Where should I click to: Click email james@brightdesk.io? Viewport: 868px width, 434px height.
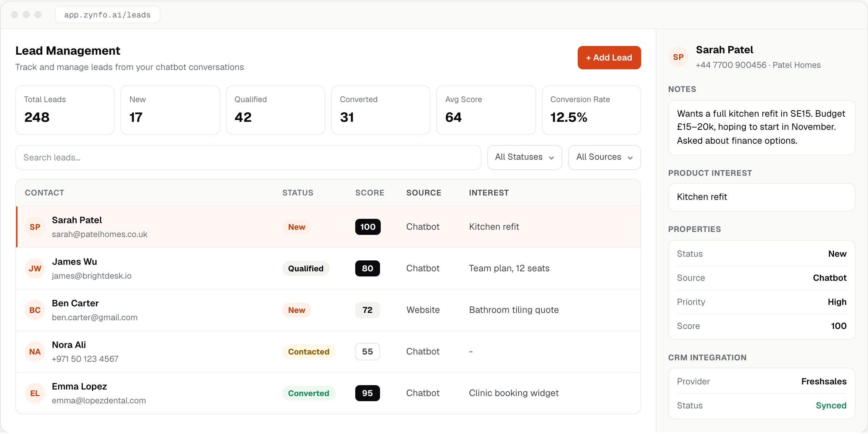coord(92,276)
